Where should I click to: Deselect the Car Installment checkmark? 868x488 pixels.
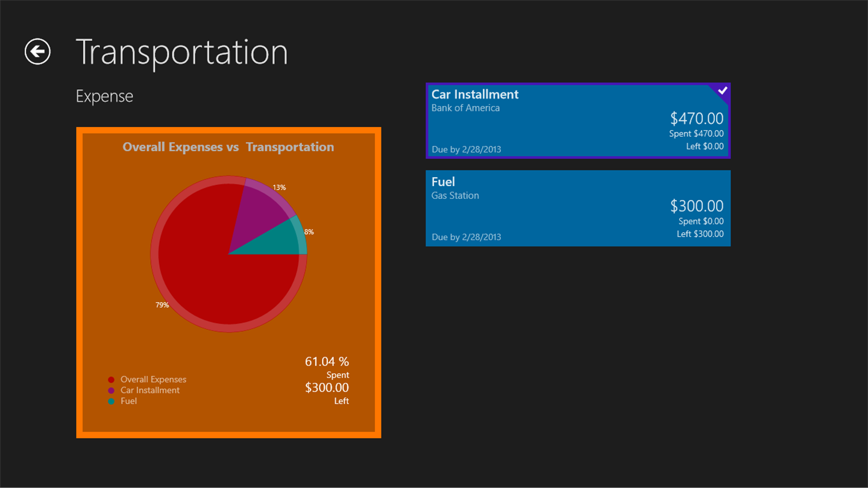722,91
